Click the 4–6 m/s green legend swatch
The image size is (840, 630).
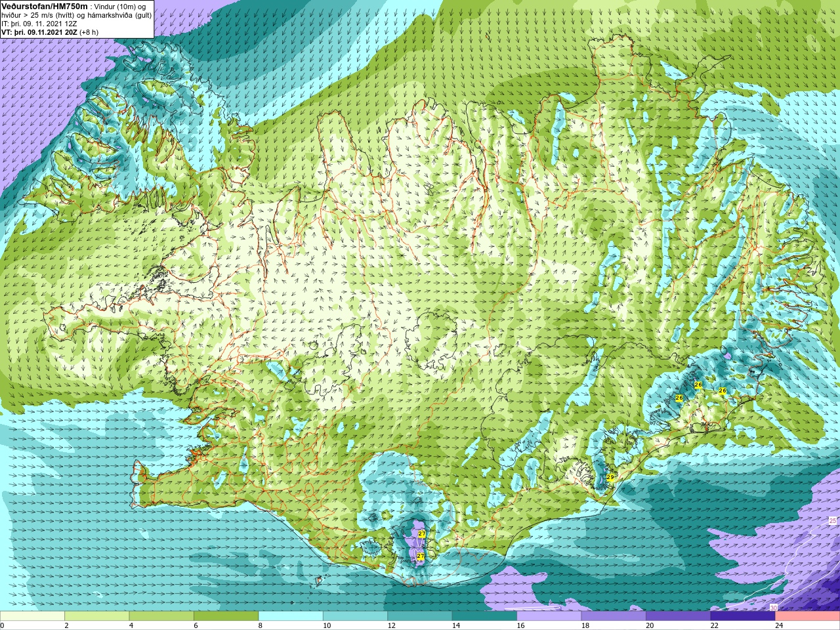(161, 616)
